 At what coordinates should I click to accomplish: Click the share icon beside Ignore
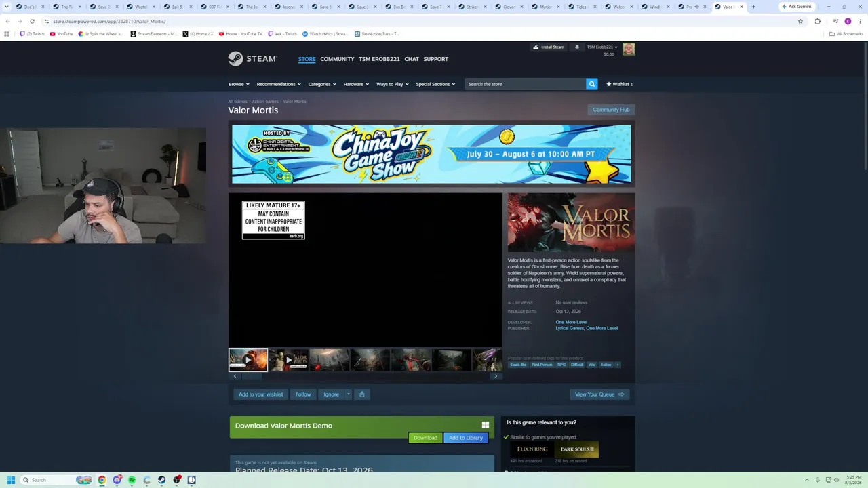click(362, 394)
